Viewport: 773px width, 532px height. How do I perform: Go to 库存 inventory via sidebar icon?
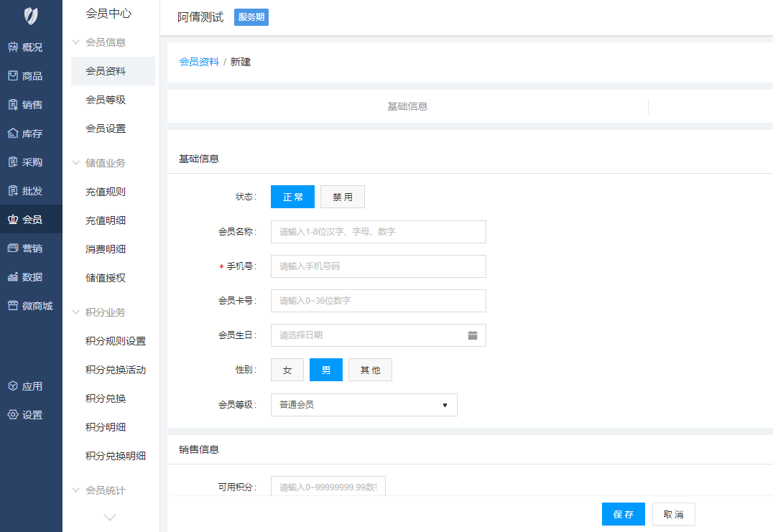pyautogui.click(x=13, y=134)
